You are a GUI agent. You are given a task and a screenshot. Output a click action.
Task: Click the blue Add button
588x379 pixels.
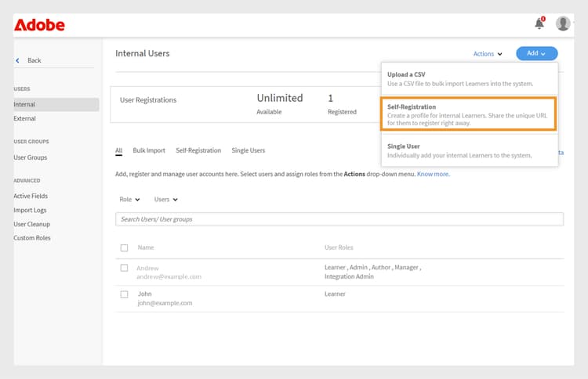tap(536, 53)
